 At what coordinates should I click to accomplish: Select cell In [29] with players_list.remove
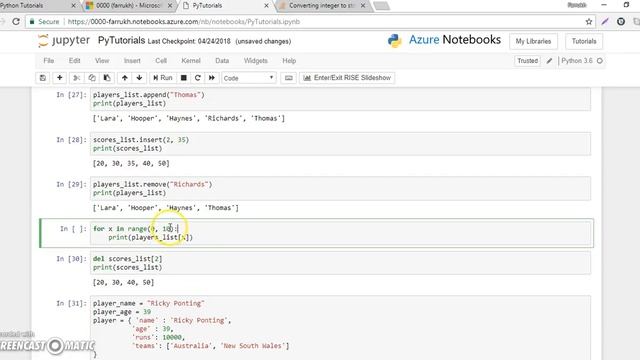(x=340, y=188)
